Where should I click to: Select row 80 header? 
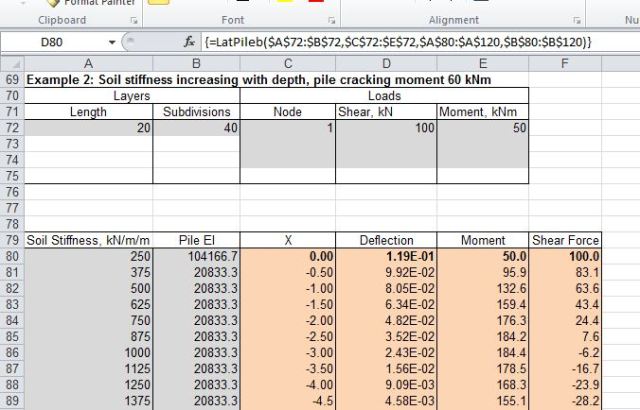coord(12,256)
